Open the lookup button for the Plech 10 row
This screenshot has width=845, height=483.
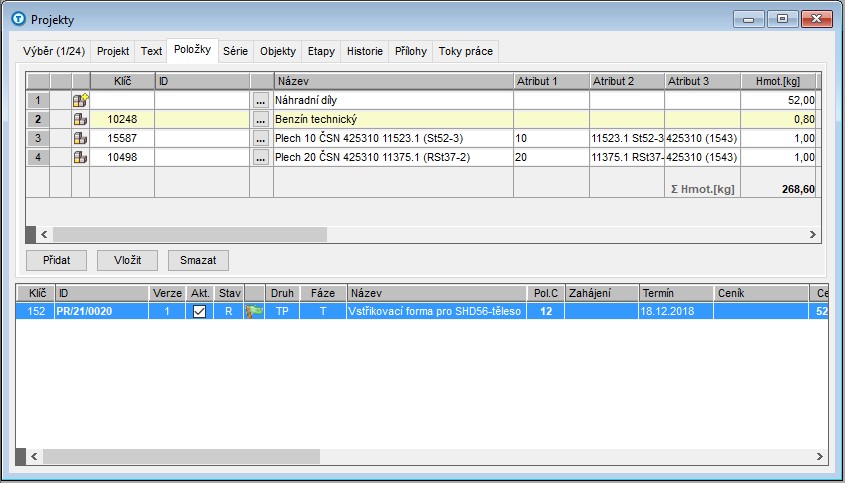(261, 139)
